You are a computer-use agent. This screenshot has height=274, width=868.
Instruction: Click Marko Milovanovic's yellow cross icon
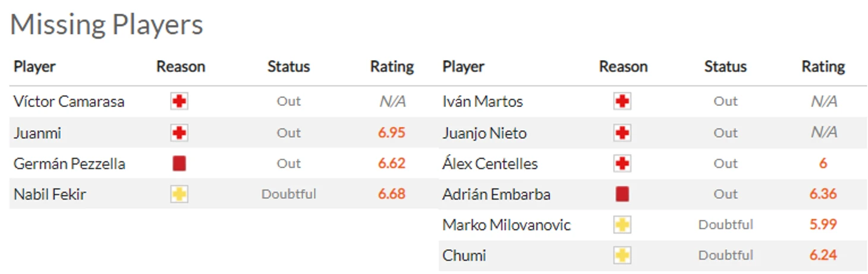(622, 225)
